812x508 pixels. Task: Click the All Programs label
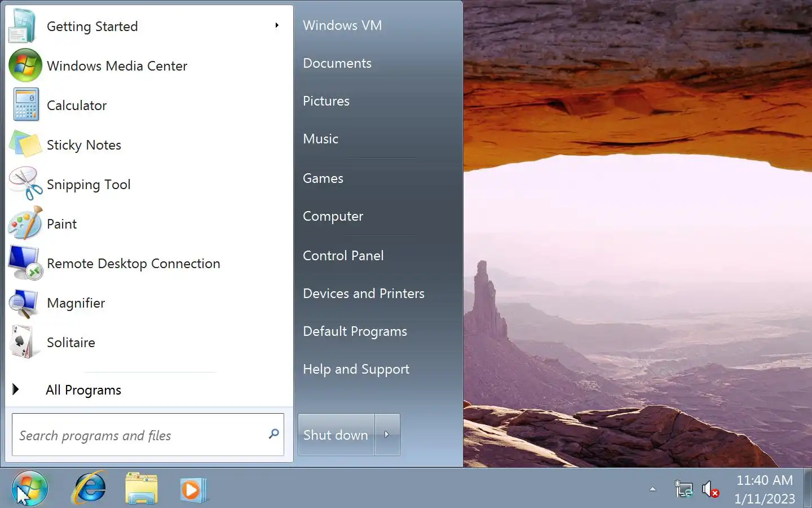pyautogui.click(x=83, y=390)
